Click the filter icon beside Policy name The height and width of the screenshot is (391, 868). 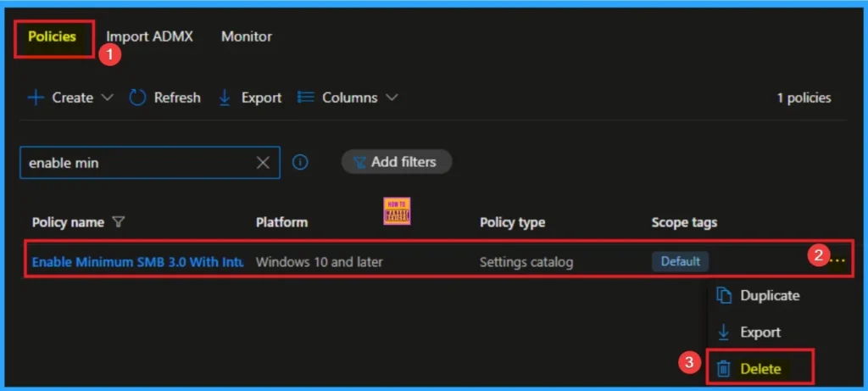tap(119, 222)
